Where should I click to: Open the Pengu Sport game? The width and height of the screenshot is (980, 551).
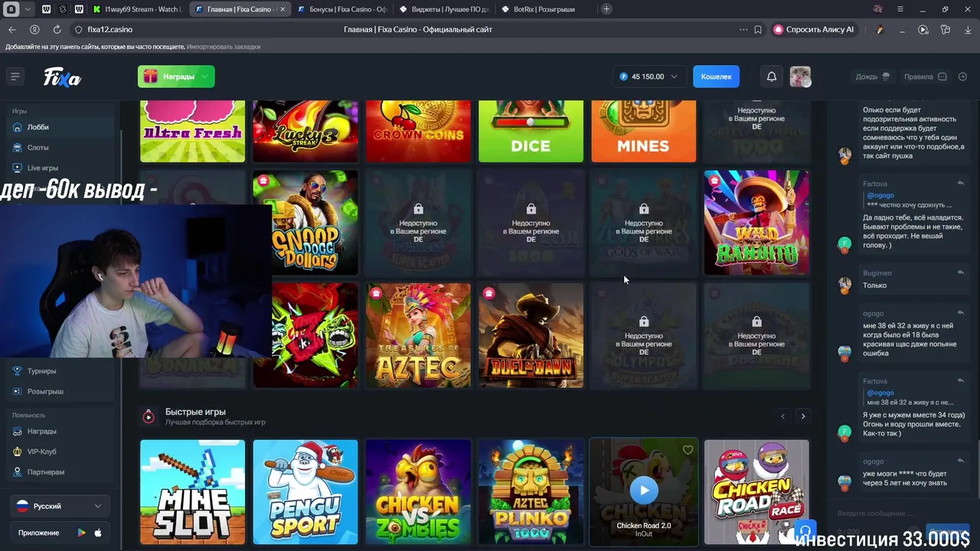coord(305,492)
